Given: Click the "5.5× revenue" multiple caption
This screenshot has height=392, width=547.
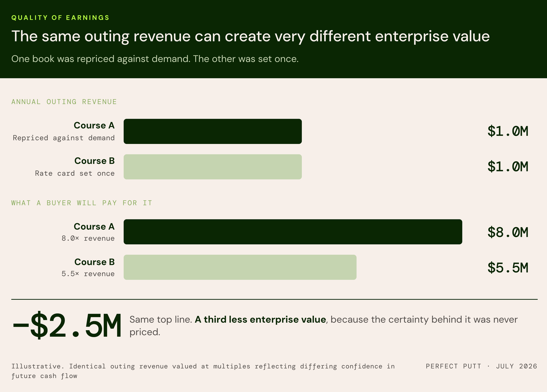Looking at the screenshot, I should (88, 274).
